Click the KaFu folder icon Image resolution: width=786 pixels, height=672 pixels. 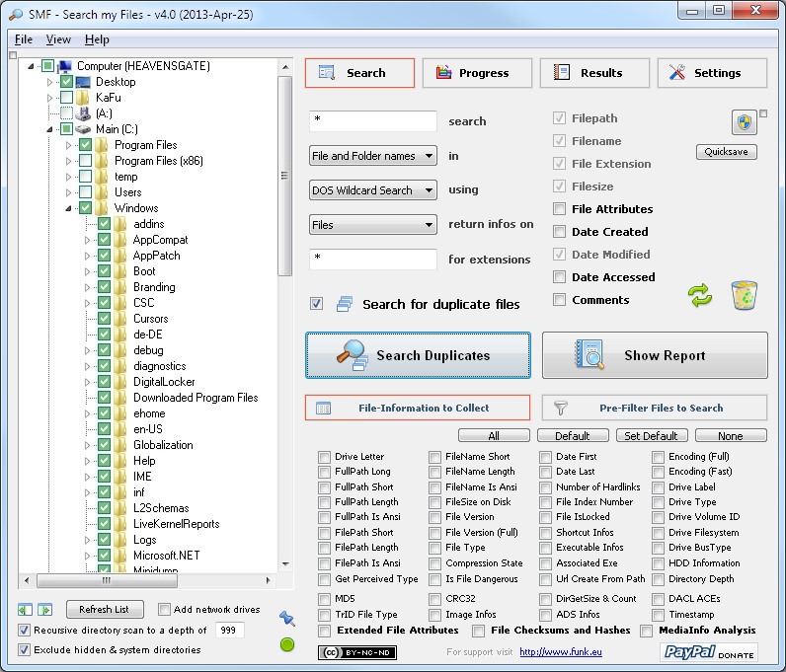(83, 98)
